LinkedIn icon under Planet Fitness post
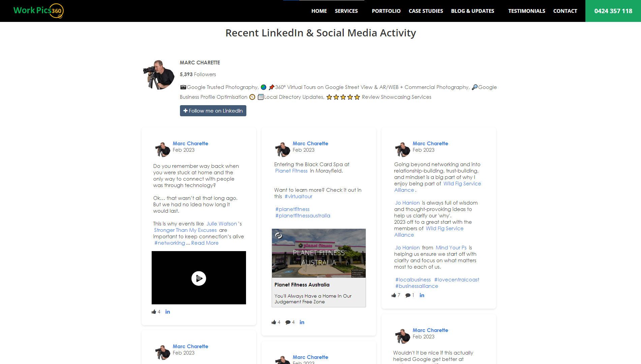641x364 pixels. pyautogui.click(x=302, y=322)
